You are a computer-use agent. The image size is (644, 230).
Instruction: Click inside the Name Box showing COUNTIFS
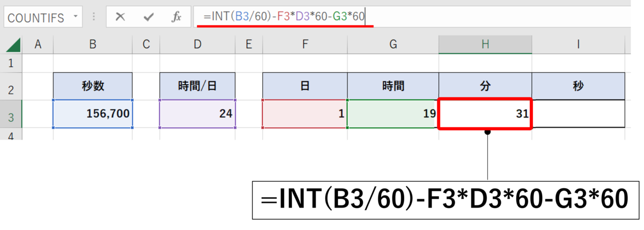pos(36,18)
